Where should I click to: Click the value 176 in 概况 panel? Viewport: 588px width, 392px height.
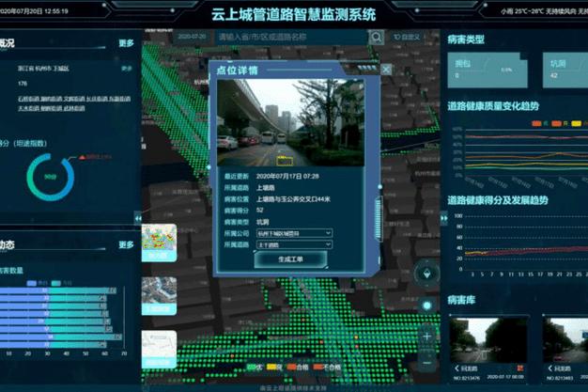(23, 84)
